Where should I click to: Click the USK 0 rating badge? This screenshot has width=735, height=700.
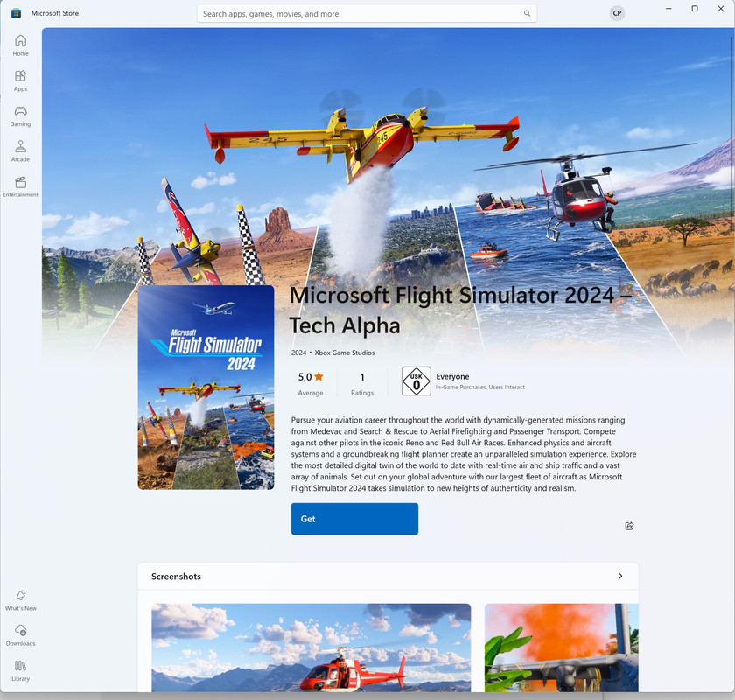tap(416, 381)
